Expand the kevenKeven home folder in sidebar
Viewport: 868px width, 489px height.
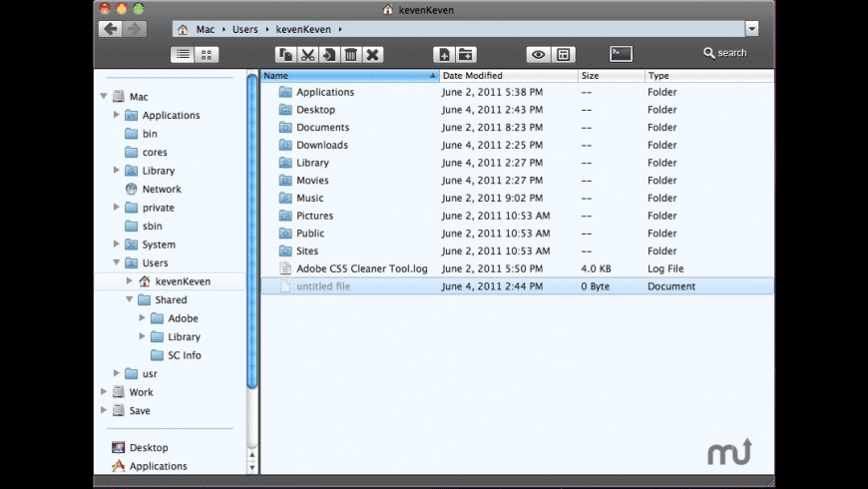point(129,280)
